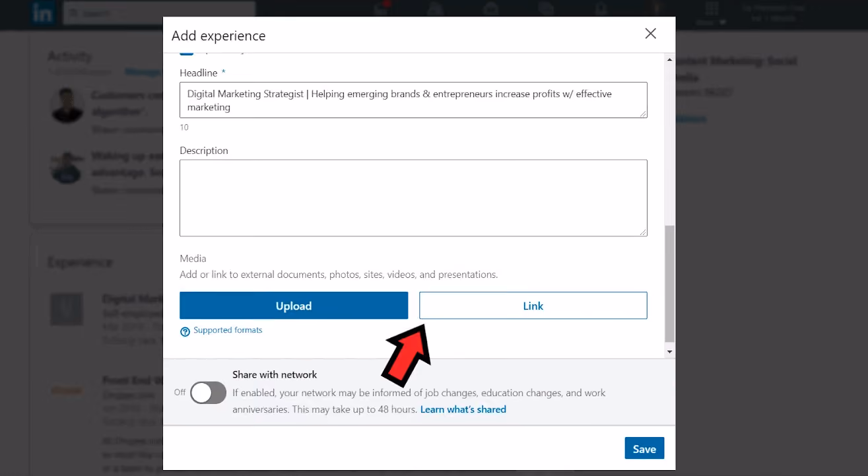The width and height of the screenshot is (868, 476).
Task: Click into the empty Description box
Action: (x=413, y=198)
